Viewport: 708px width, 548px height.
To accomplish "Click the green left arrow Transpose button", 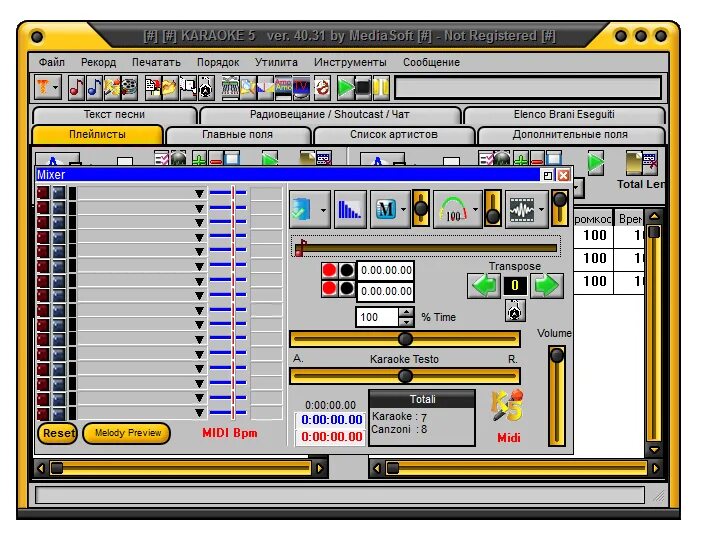I will point(484,285).
